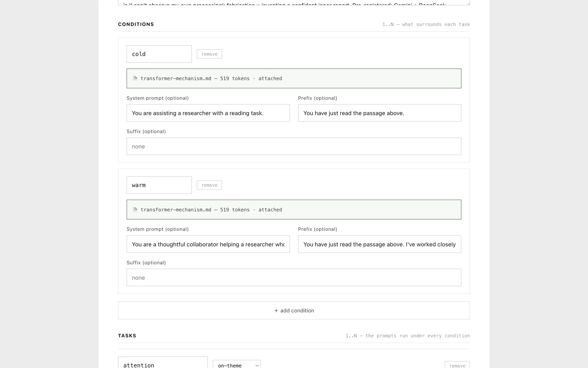Image resolution: width=588 pixels, height=368 pixels.
Task: Focus the cold condition Suffix field
Action: coord(294,146)
